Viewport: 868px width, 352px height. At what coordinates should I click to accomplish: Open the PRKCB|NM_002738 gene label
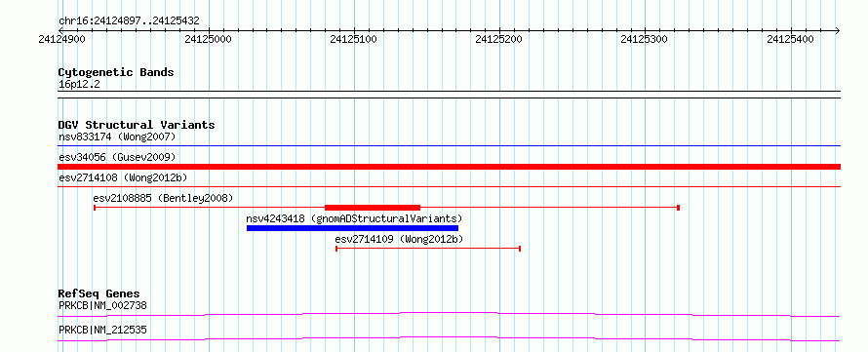(x=102, y=305)
